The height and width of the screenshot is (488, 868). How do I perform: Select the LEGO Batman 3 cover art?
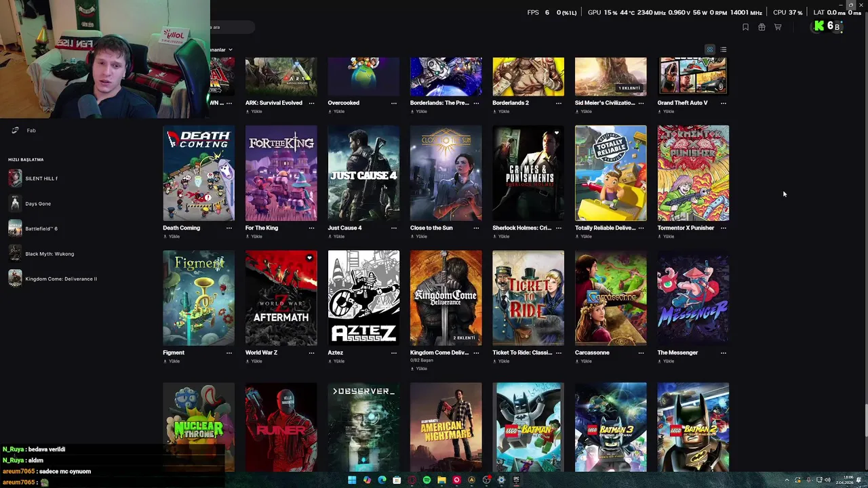pyautogui.click(x=610, y=427)
